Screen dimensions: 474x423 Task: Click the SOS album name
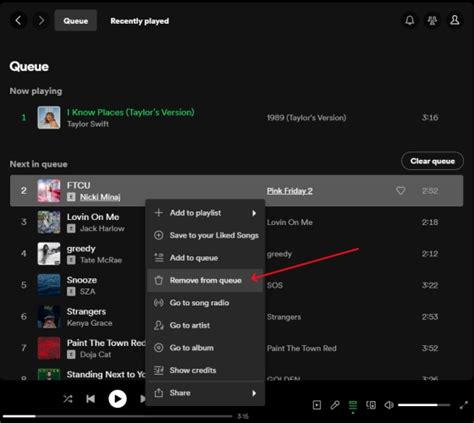coord(275,285)
